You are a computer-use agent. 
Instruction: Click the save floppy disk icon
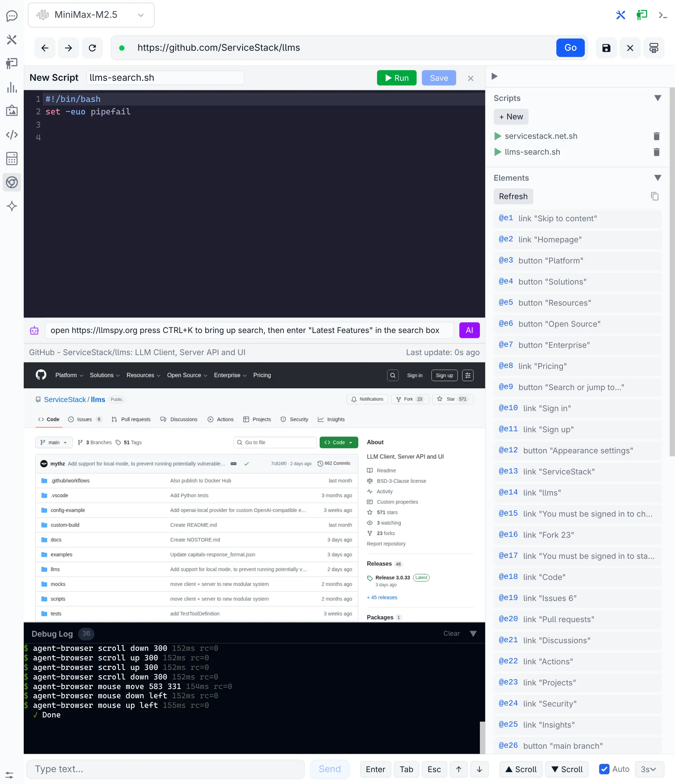[x=606, y=48]
